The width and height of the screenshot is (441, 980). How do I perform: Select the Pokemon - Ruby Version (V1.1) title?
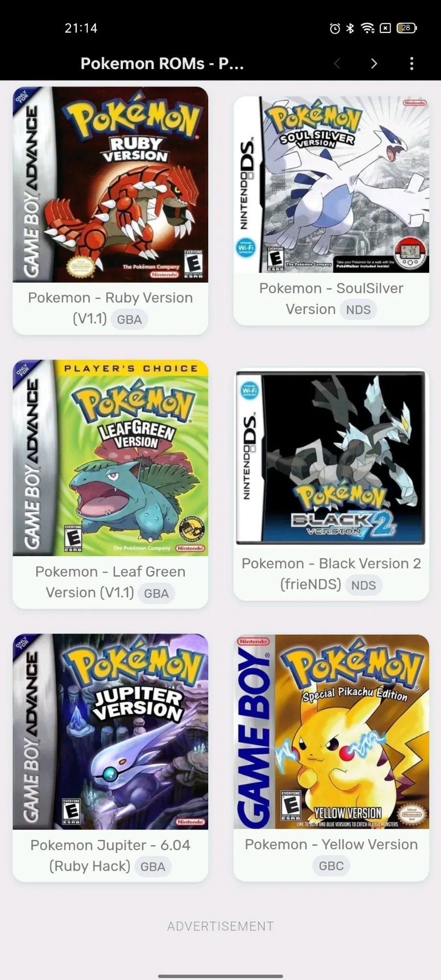[x=110, y=308]
